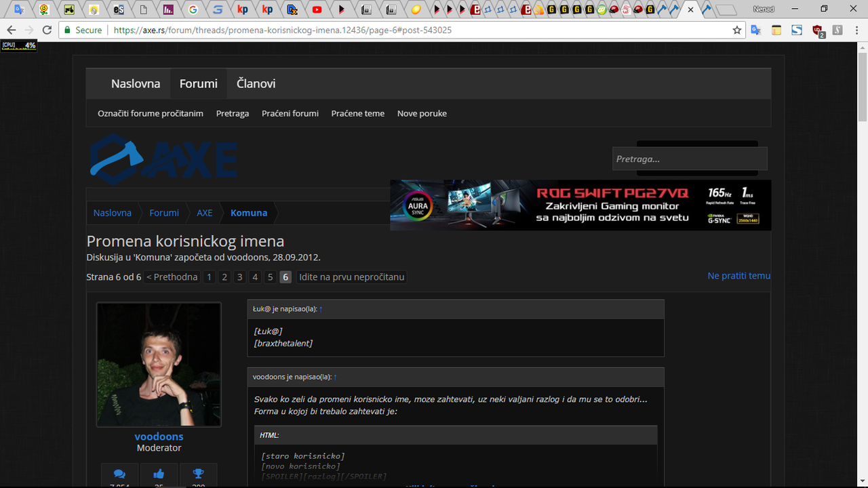Reload the page with the refresh icon
This screenshot has height=488, width=868.
pyautogui.click(x=46, y=30)
